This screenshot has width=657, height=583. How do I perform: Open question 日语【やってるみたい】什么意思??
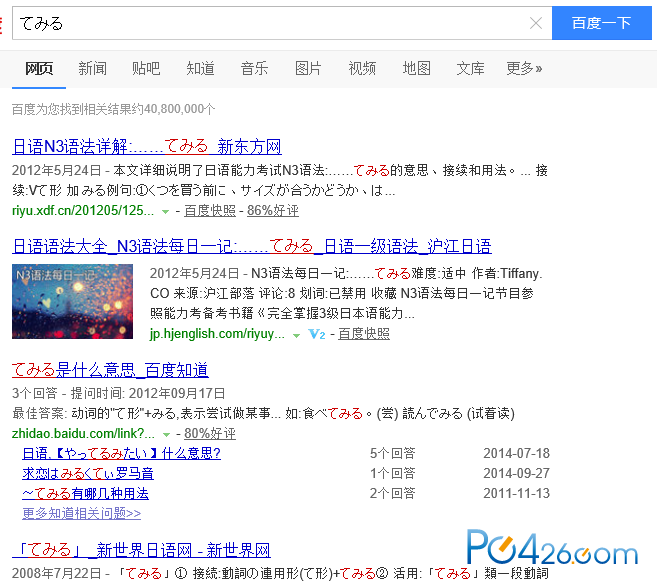pyautogui.click(x=122, y=453)
